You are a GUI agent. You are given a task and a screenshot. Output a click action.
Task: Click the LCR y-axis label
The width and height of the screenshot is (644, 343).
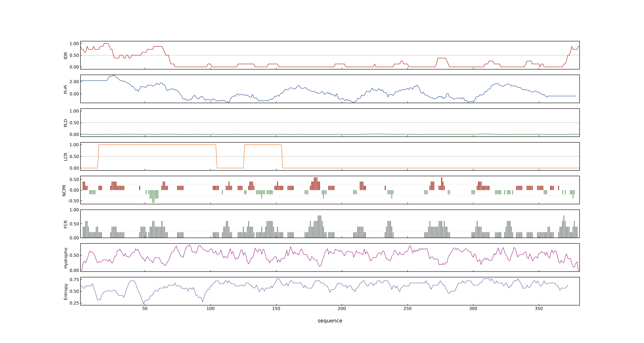66,157
